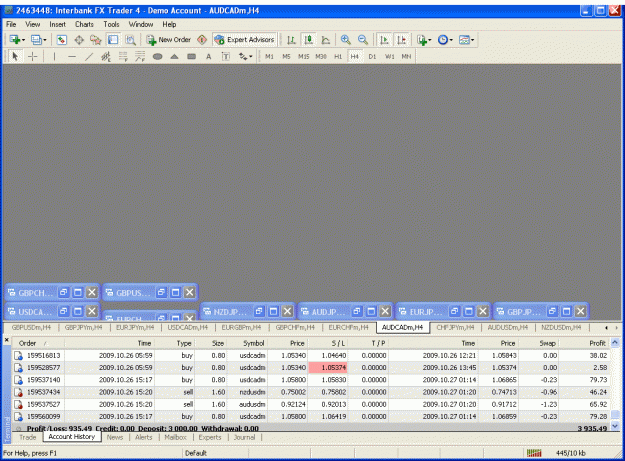
Task: Choose the text 'A' drawing tool
Action: click(208, 57)
